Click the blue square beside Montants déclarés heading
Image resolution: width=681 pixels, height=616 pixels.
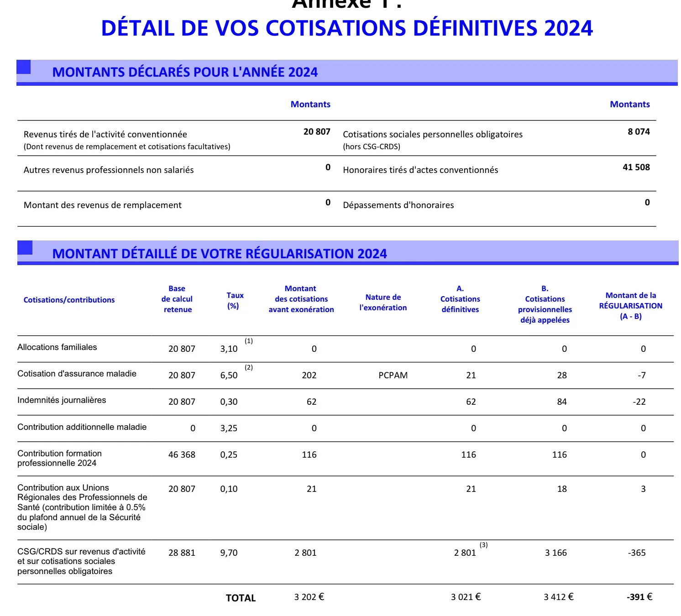pos(24,67)
